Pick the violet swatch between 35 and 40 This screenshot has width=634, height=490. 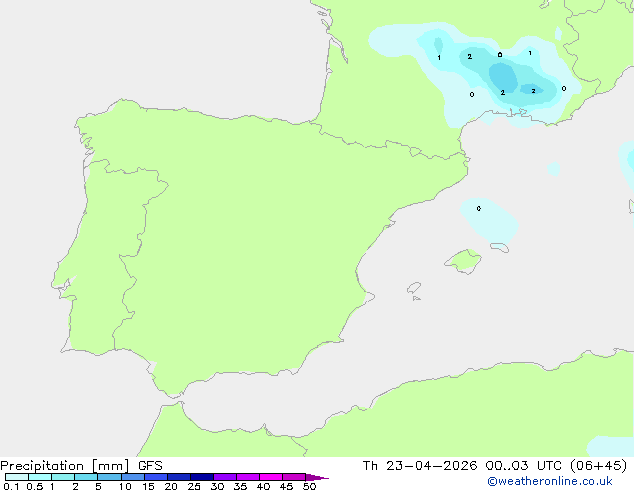coord(248,477)
